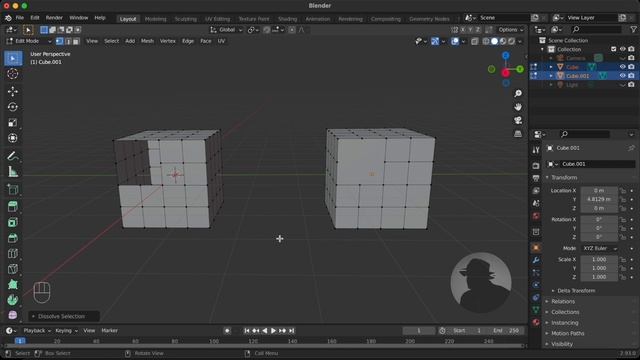
Task: Play the animation forward
Action: 273,331
